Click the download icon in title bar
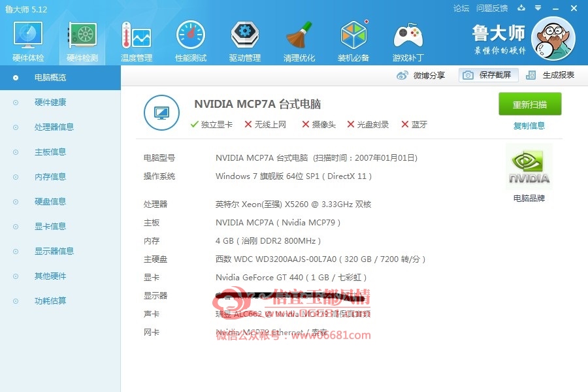 coord(521,8)
